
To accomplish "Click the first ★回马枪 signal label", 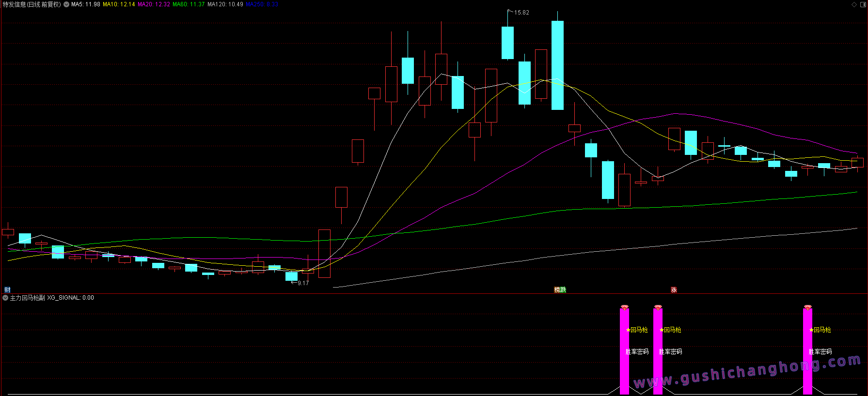I will click(637, 330).
